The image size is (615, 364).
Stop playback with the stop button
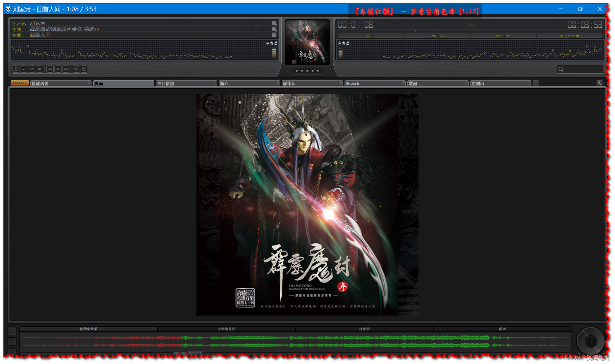[39, 69]
